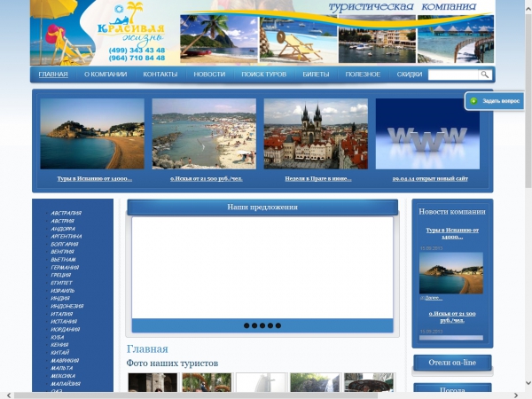Click the Ischia beach photo thumbnail

click(x=204, y=134)
